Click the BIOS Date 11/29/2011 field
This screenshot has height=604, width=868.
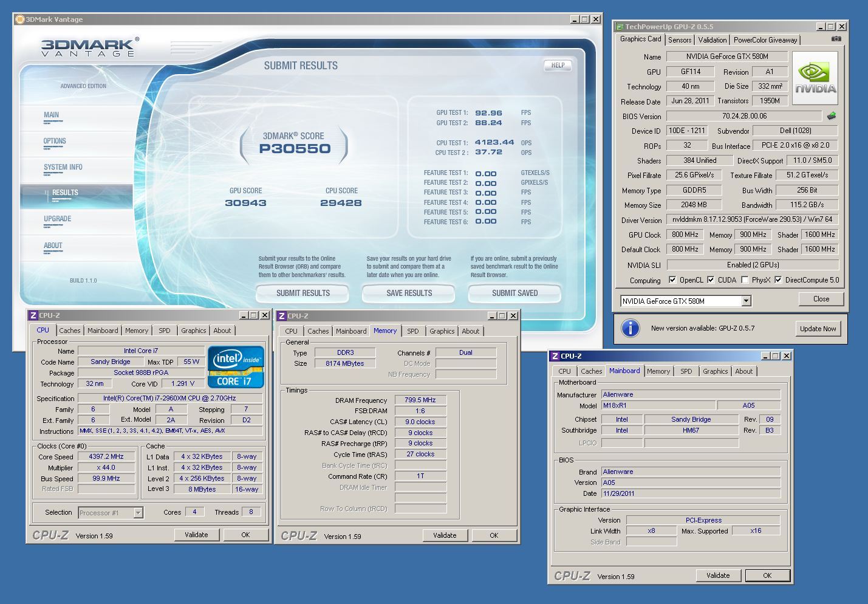691,493
